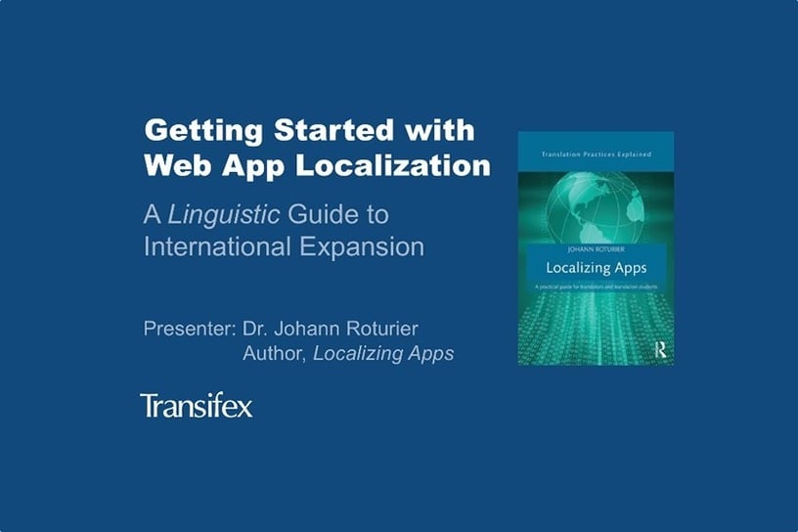Click 'Presenter: Dr. Johann Roturier' line
This screenshot has width=798, height=532.
(281, 329)
